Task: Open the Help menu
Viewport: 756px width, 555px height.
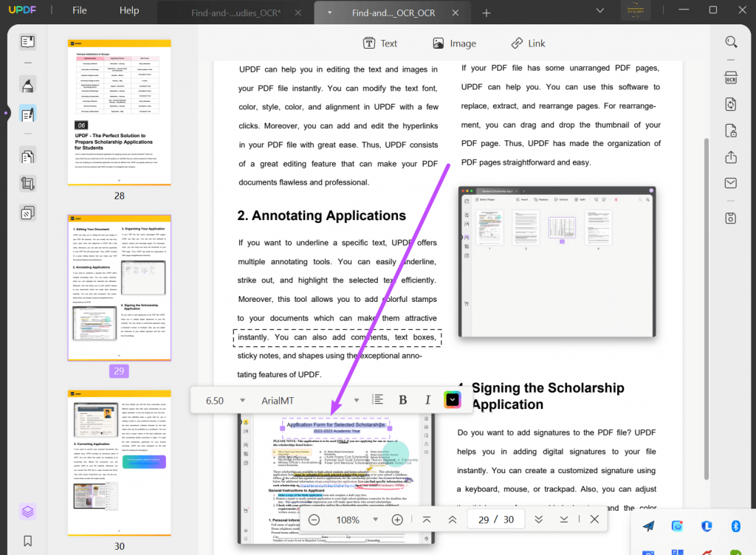Action: [129, 10]
